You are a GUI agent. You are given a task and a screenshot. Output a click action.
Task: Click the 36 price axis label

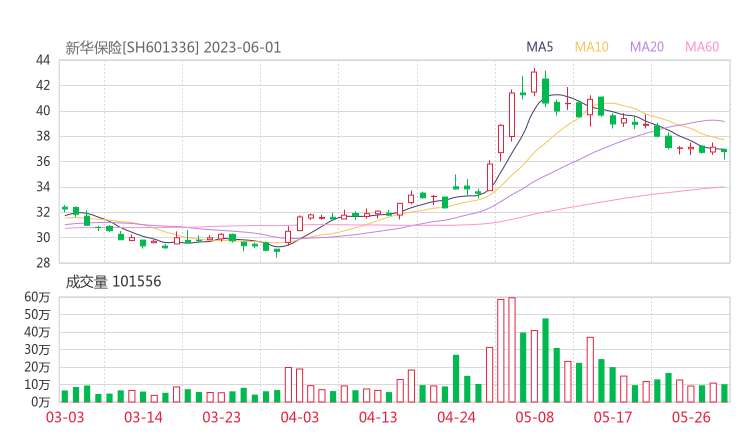coord(43,161)
